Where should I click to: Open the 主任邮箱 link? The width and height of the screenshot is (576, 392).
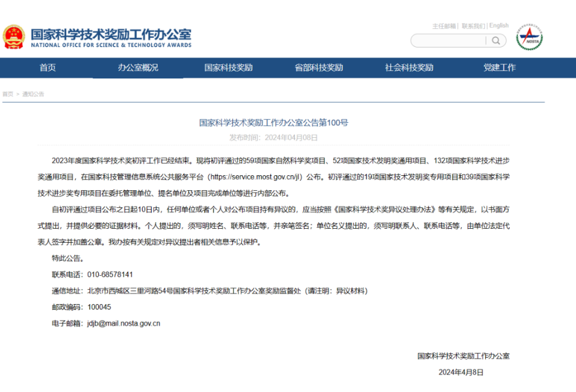(x=444, y=26)
